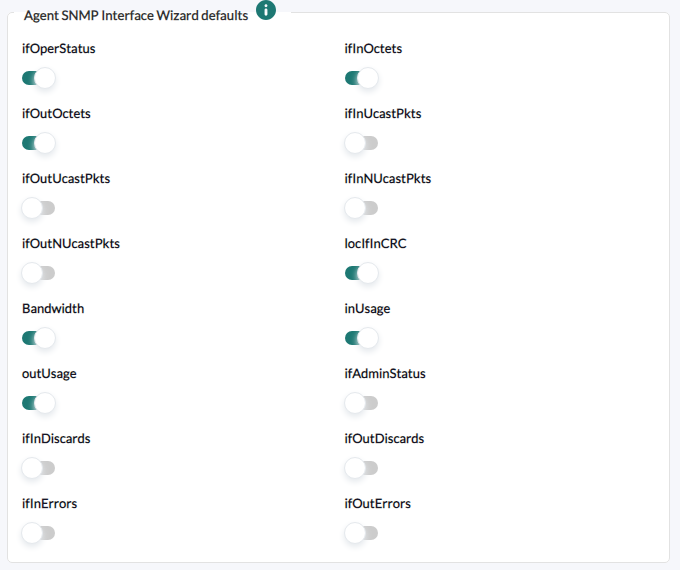The image size is (680, 570).
Task: Disable the outUsage toggle
Action: point(39,403)
